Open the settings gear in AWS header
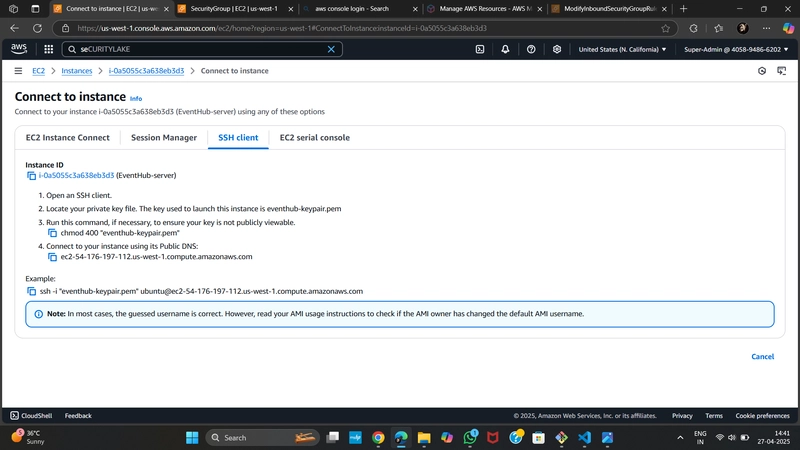This screenshot has height=450, width=800. [557, 49]
